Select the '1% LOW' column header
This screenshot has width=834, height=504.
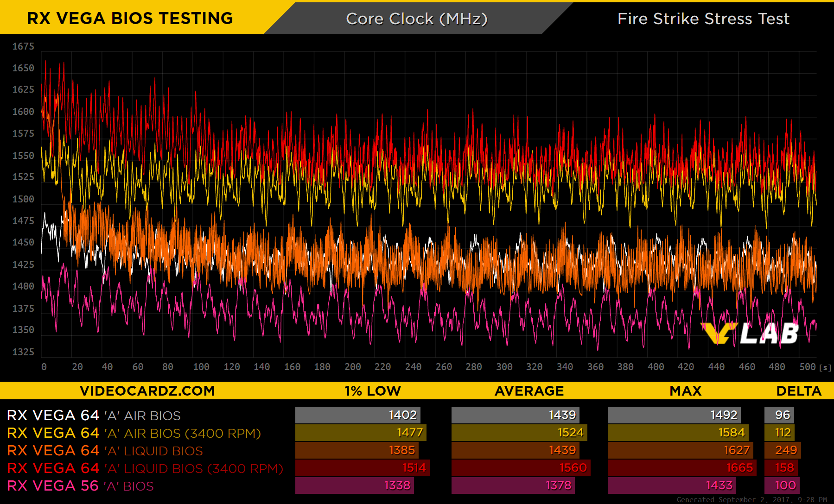pos(373,391)
